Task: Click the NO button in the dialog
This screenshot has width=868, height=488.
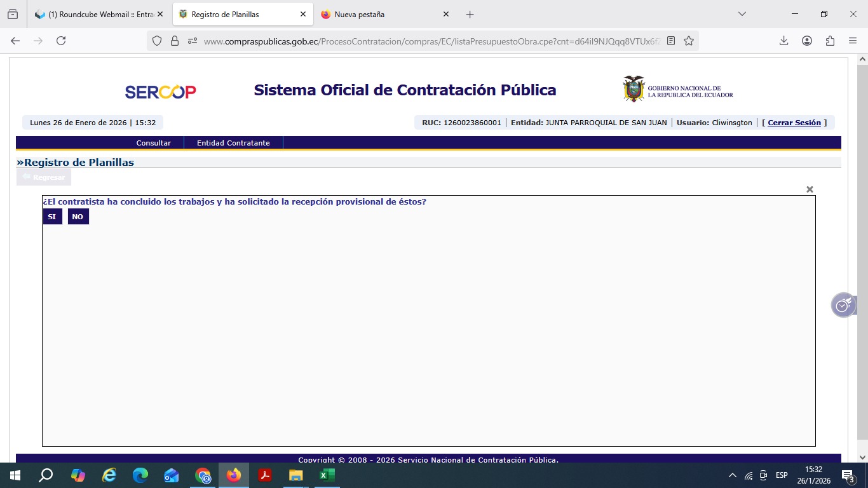Action: (78, 217)
